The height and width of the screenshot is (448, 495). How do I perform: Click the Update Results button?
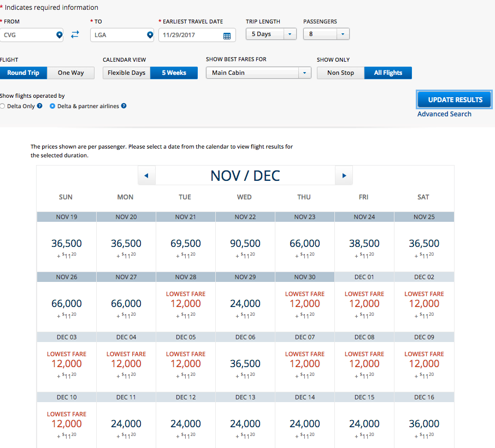455,100
